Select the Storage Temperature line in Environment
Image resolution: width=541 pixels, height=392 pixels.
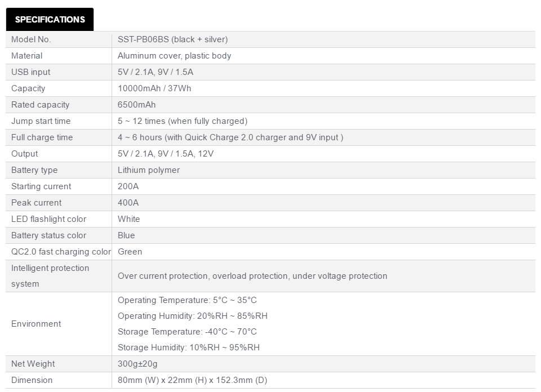(187, 332)
